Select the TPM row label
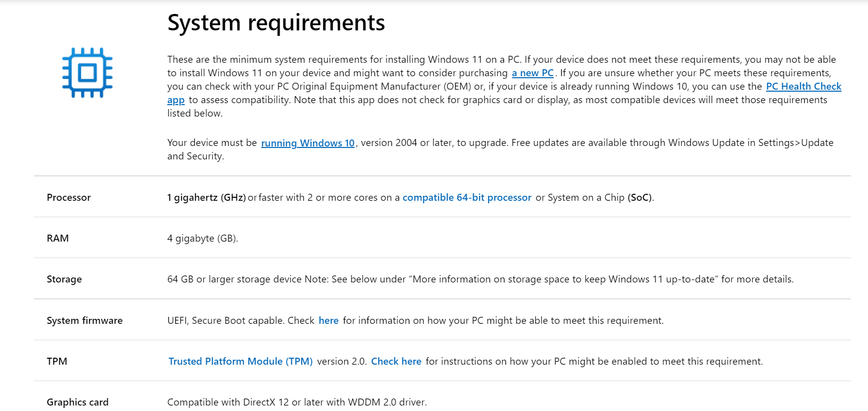 tap(57, 361)
